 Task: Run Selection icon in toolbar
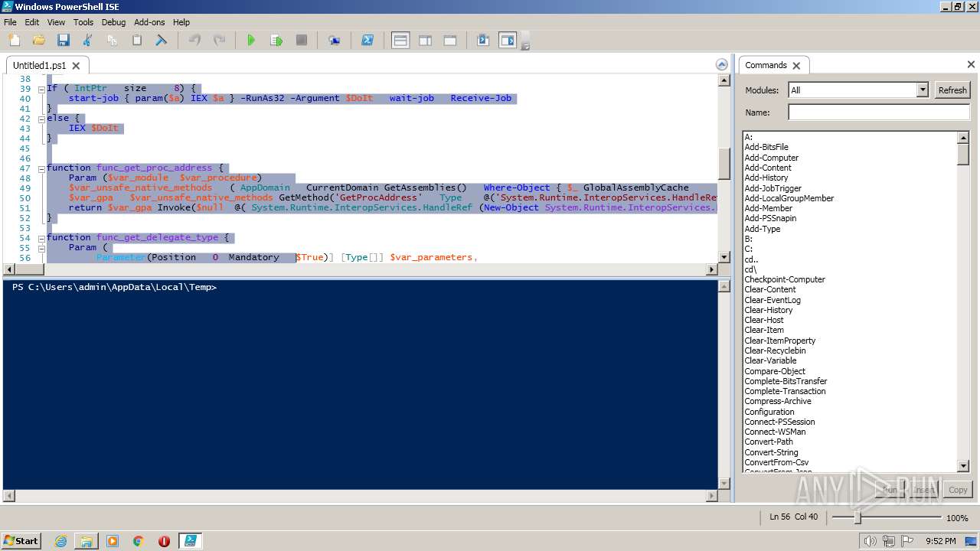pos(276,40)
